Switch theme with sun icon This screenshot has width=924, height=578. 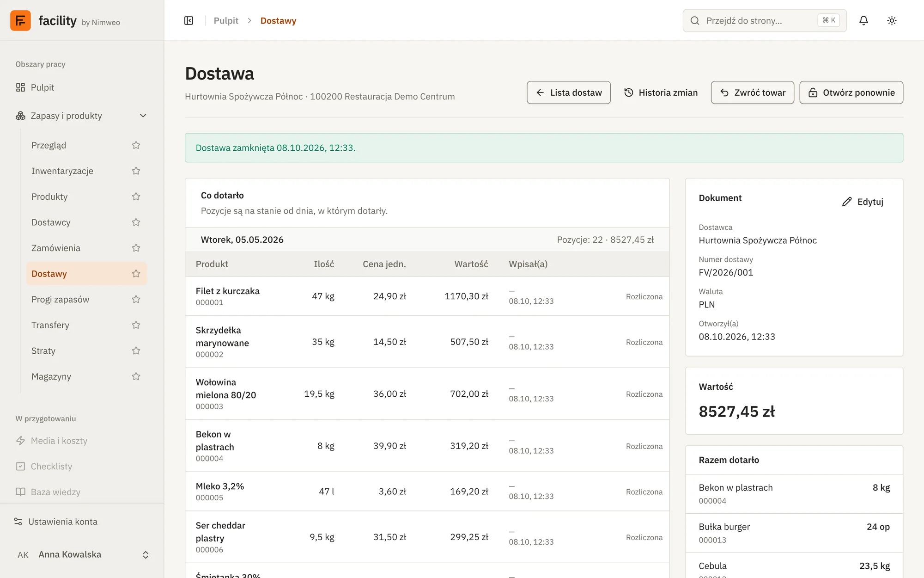point(892,20)
